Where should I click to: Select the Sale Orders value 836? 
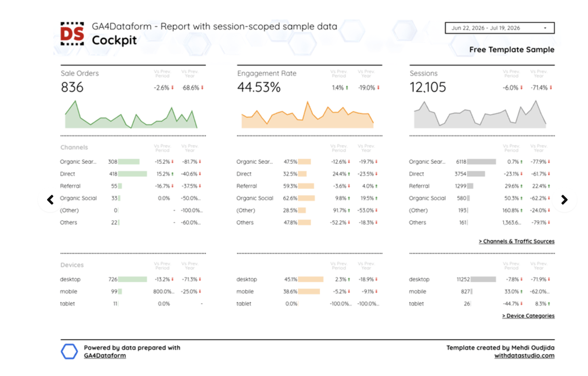pos(72,87)
